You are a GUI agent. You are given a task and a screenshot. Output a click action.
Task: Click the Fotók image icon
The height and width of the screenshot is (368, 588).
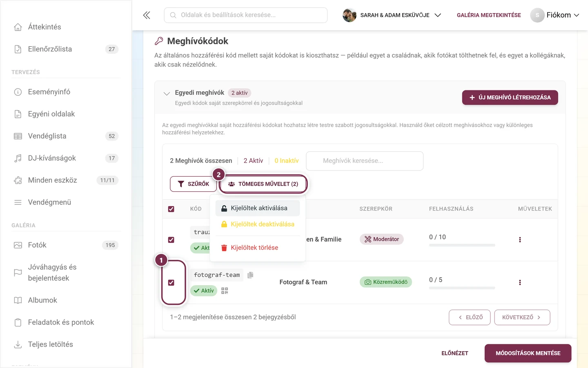(x=18, y=245)
